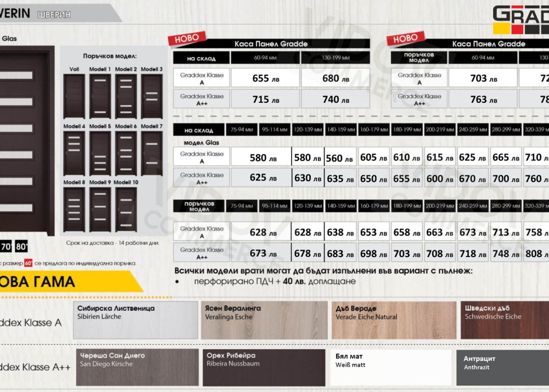549x392 pixels.
Task: Pick the Антрацит grey swatch
Action: (502, 367)
